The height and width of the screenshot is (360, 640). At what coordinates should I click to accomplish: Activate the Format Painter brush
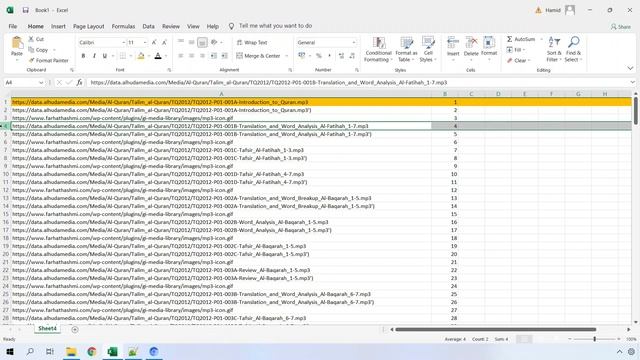49,60
